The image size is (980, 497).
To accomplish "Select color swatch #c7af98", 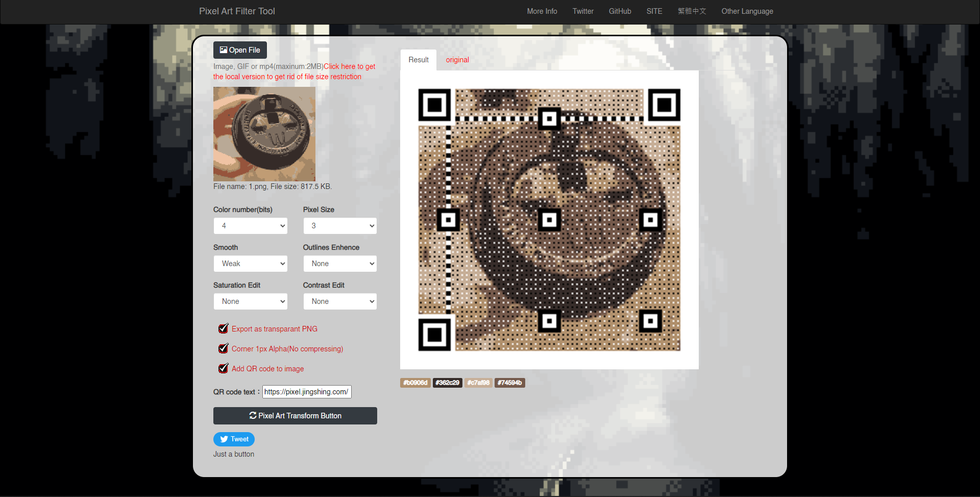I will tap(478, 383).
